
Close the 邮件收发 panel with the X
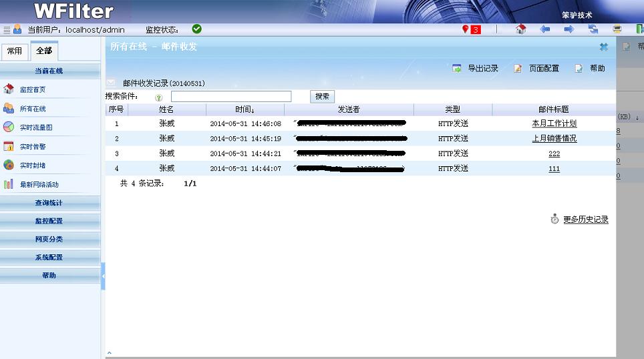(604, 47)
